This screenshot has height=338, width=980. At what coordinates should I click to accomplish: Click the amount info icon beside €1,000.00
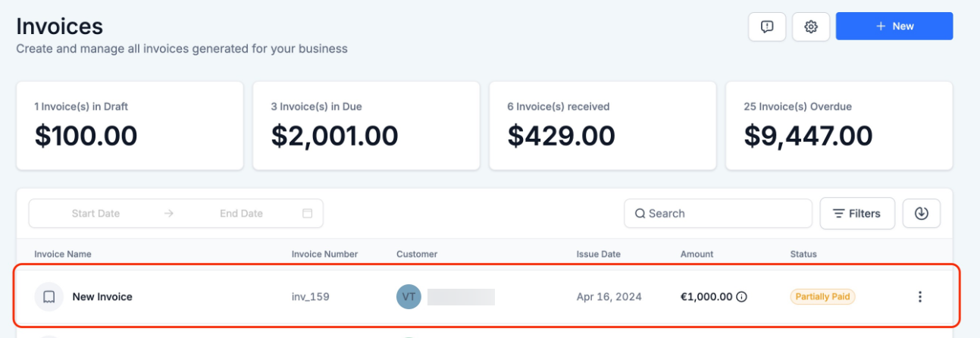pos(742,297)
